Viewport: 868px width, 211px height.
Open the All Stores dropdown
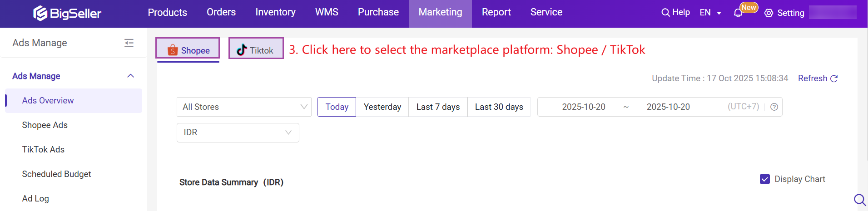[244, 107]
